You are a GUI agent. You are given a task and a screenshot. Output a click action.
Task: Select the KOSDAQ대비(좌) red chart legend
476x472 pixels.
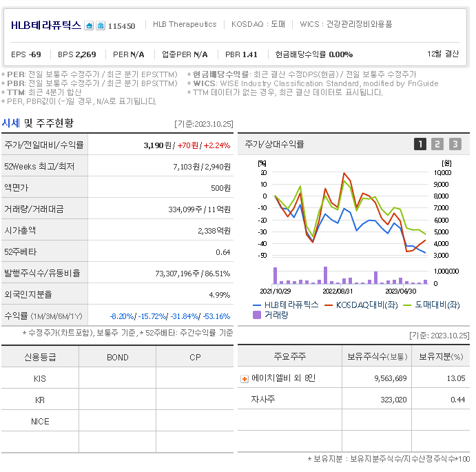[x=361, y=305]
